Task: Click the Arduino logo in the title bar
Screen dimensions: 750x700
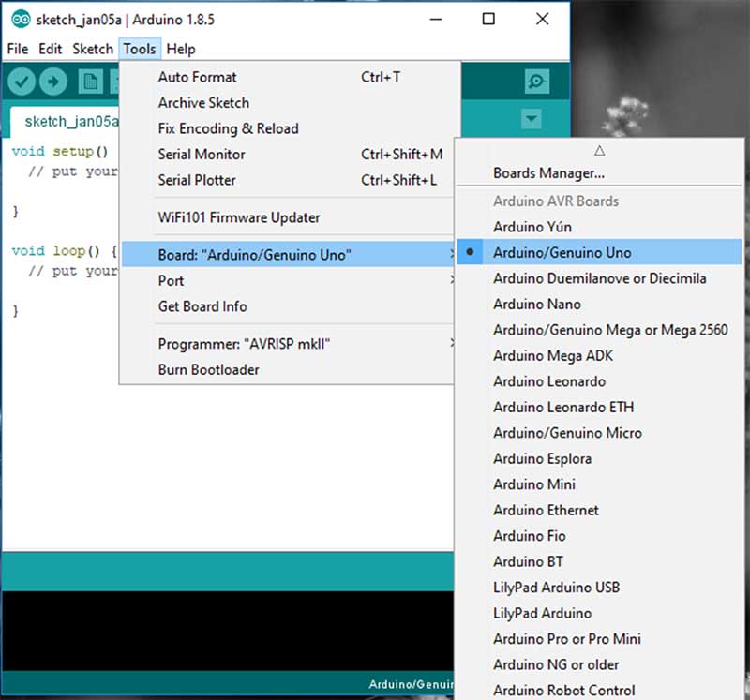Action: [x=21, y=19]
